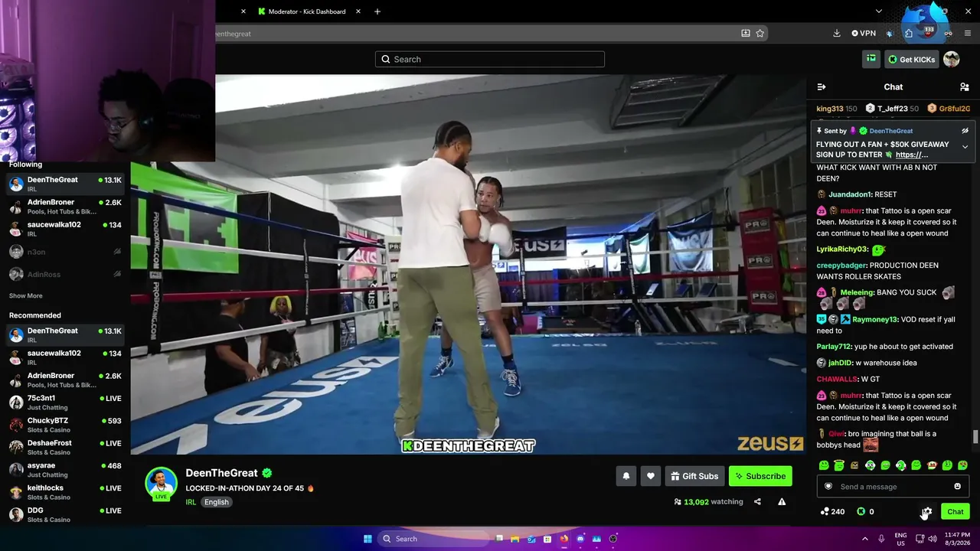Select T_Jeff23 in the gift leaderboard
Viewport: 980px width, 551px height.
pyautogui.click(x=893, y=109)
